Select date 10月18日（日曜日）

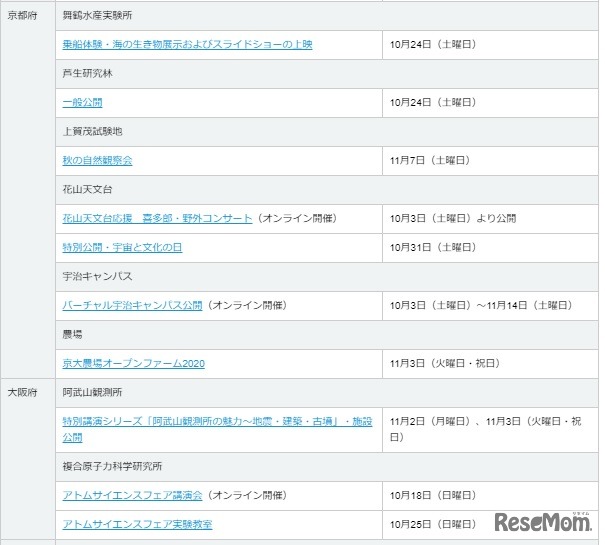point(433,495)
